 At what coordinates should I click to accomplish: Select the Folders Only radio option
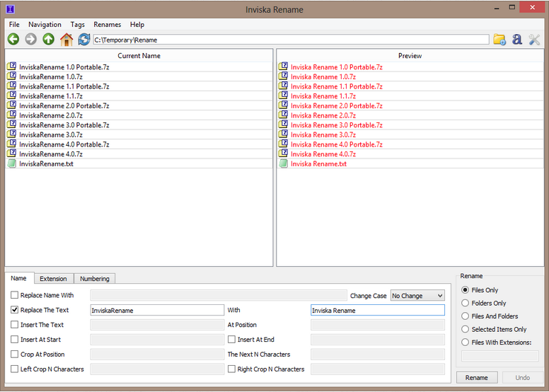click(465, 303)
